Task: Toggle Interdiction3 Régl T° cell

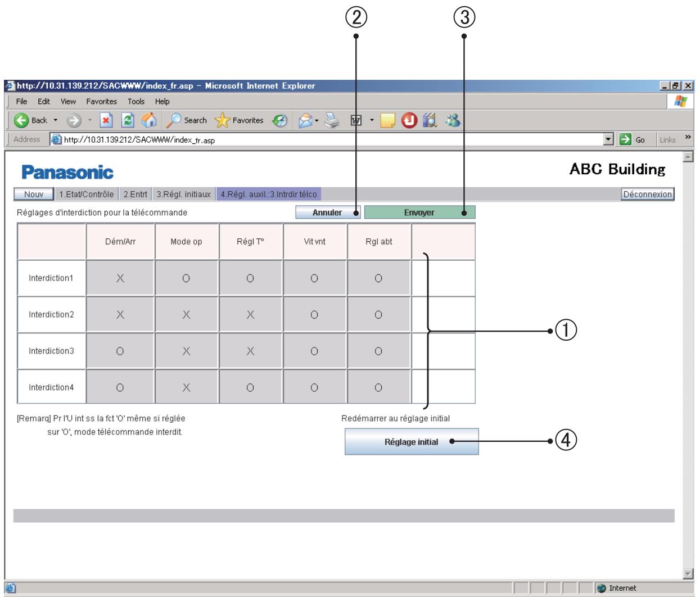Action: (251, 351)
